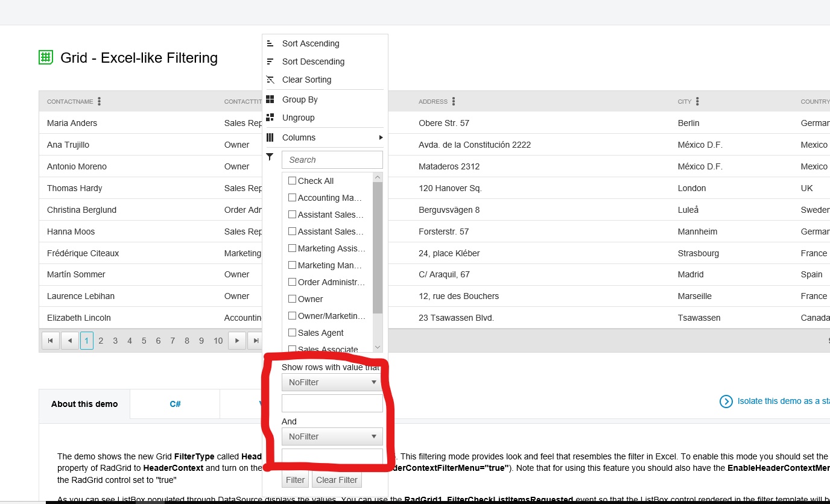The width and height of the screenshot is (830, 504).
Task: Enable the Sales Agent checkbox
Action: pos(293,333)
